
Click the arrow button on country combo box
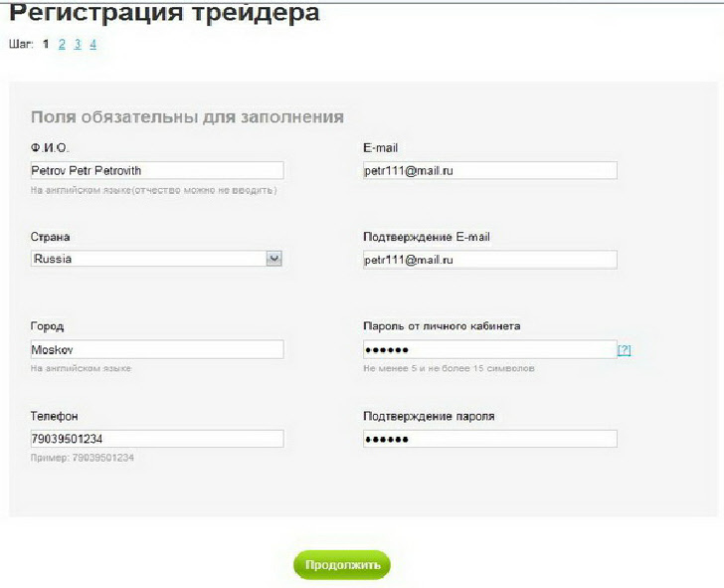click(274, 259)
